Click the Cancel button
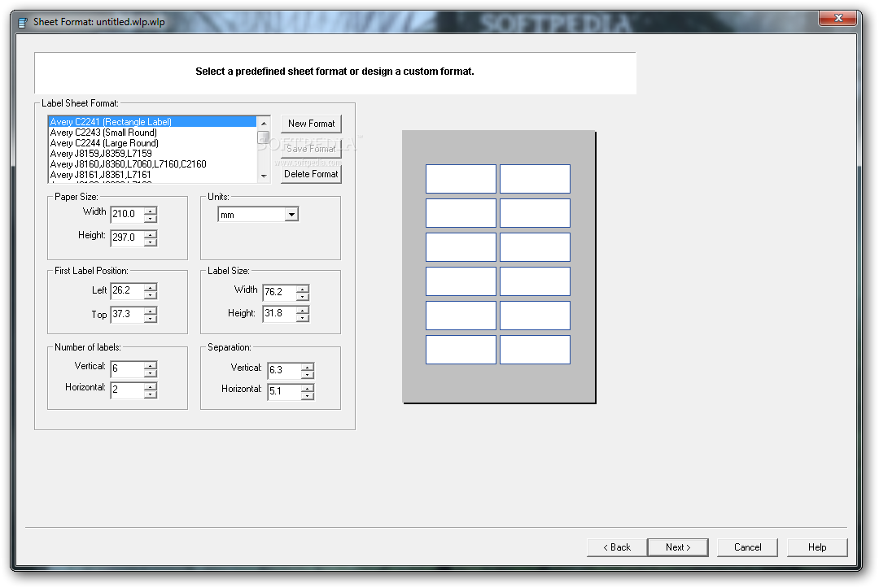This screenshot has height=588, width=879. tap(747, 547)
